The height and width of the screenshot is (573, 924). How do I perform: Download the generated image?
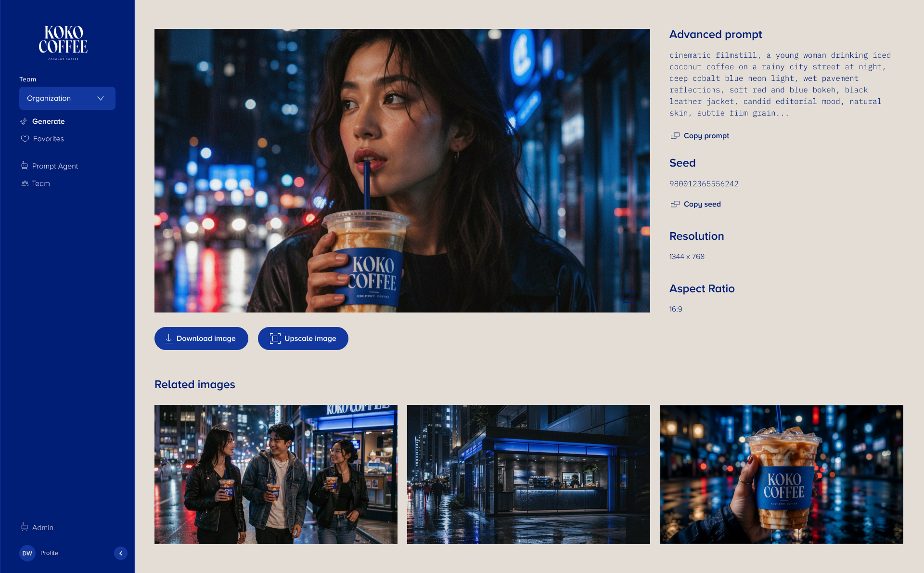click(x=201, y=339)
